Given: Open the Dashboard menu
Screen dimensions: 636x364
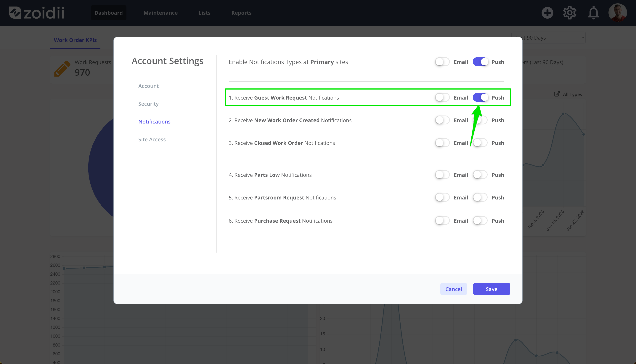Looking at the screenshot, I should (x=108, y=13).
